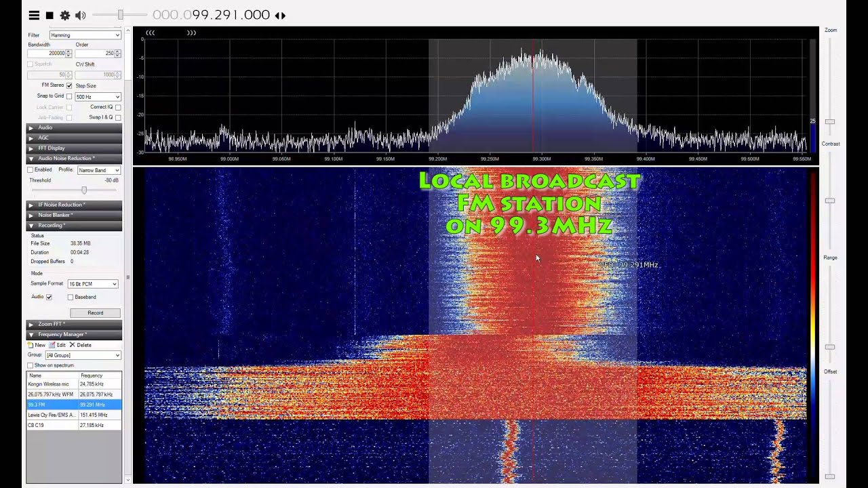Enable the Baseband recording checkbox
Image resolution: width=868 pixels, height=488 pixels.
pyautogui.click(x=71, y=297)
